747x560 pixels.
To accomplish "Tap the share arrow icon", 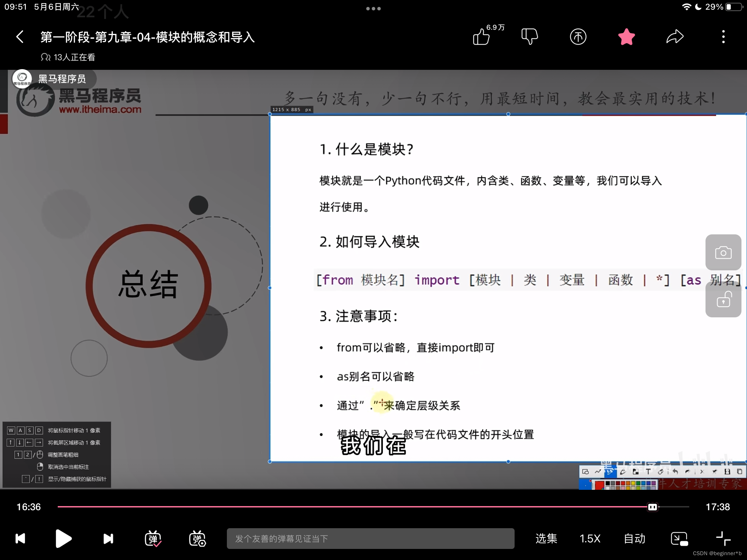I will point(675,37).
